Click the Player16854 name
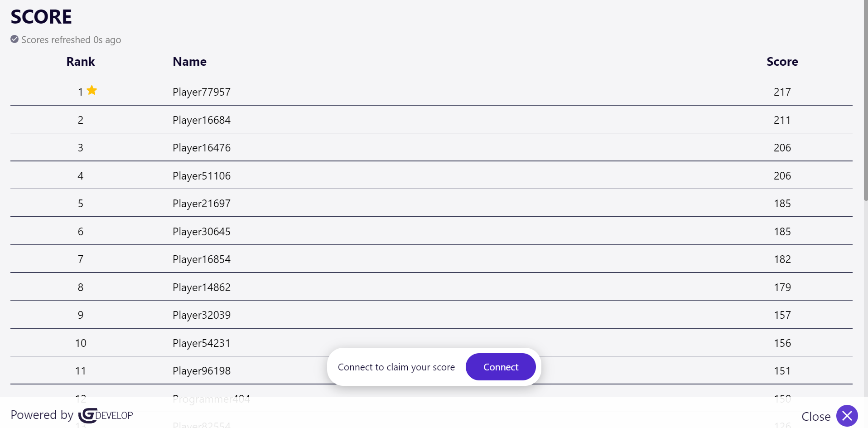Viewport: 868px width, 428px height. pyautogui.click(x=202, y=259)
